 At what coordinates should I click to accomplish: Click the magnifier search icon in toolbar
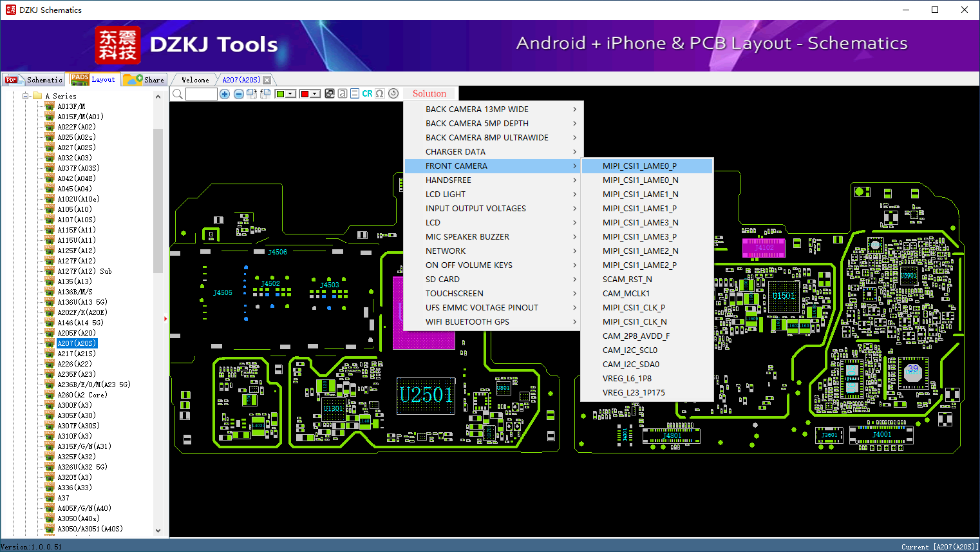[x=177, y=94]
